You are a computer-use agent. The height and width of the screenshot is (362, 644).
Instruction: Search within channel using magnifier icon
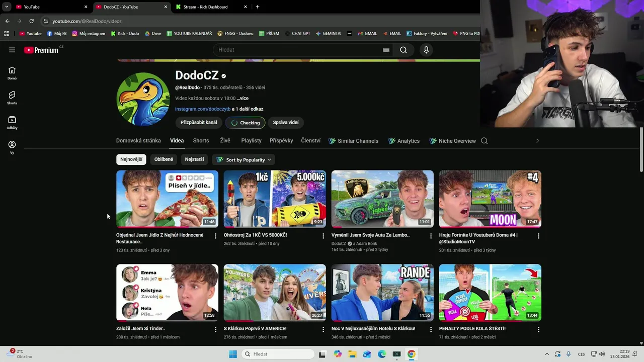pos(485,141)
